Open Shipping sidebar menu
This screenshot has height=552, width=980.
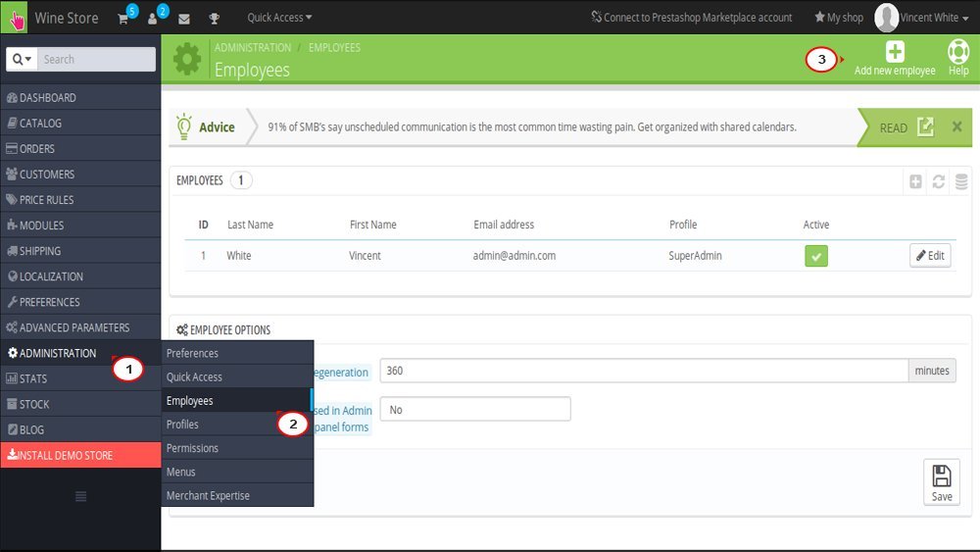[x=80, y=251]
